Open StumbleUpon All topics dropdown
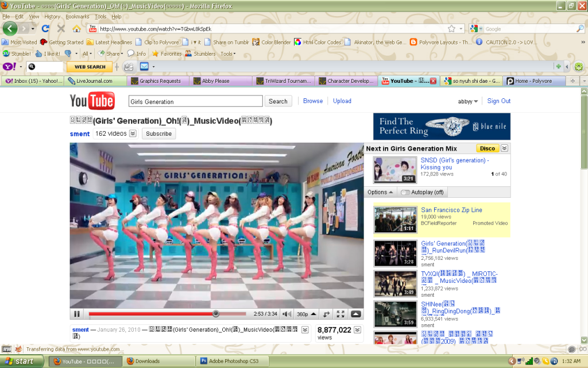Image resolution: width=588 pixels, height=368 pixels. (87, 53)
